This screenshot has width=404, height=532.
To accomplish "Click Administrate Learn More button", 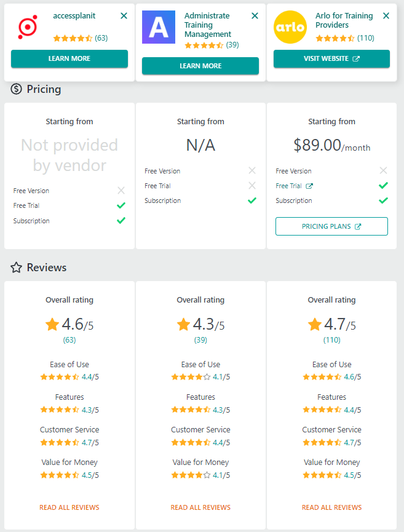I will [x=200, y=66].
